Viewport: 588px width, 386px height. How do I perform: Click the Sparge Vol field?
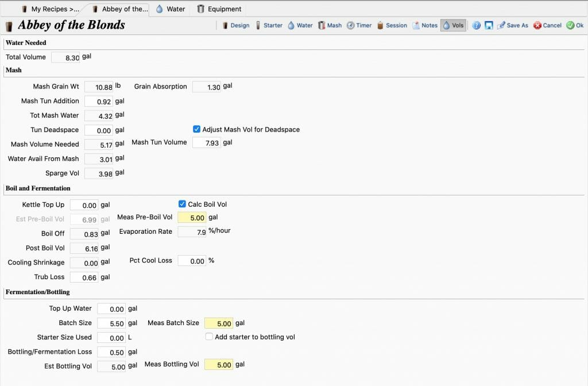tap(99, 173)
